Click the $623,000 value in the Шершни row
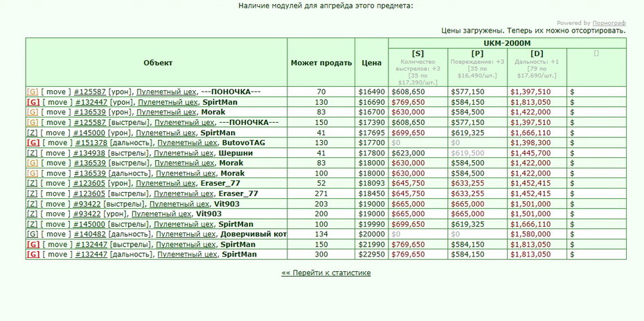Screen dimensions: 644x321 tap(409, 153)
